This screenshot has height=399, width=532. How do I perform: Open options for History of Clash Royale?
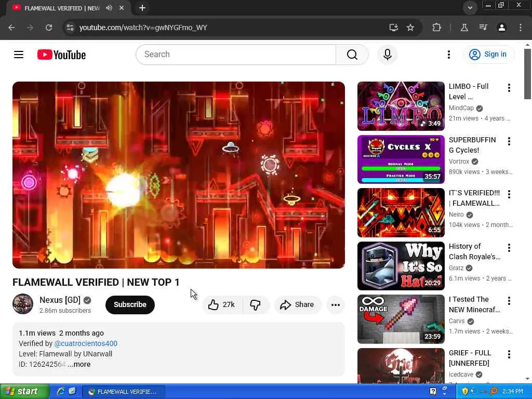tap(509, 248)
